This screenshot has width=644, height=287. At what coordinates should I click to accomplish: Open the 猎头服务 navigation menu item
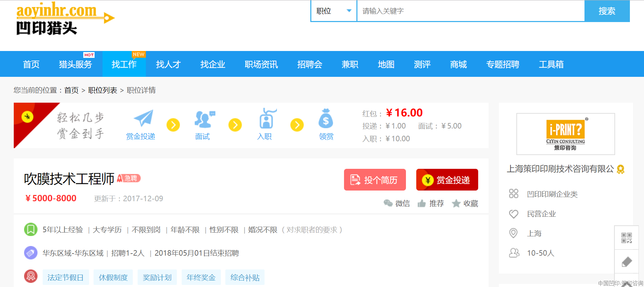75,64
